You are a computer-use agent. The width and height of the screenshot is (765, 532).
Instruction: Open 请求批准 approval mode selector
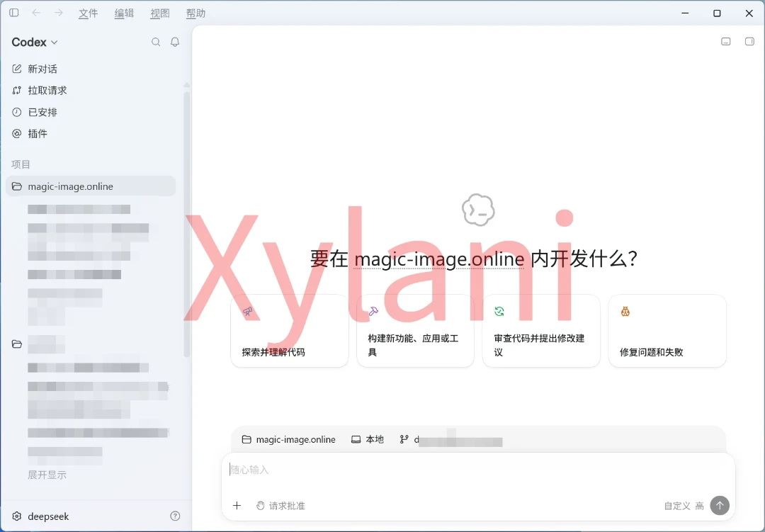click(280, 506)
